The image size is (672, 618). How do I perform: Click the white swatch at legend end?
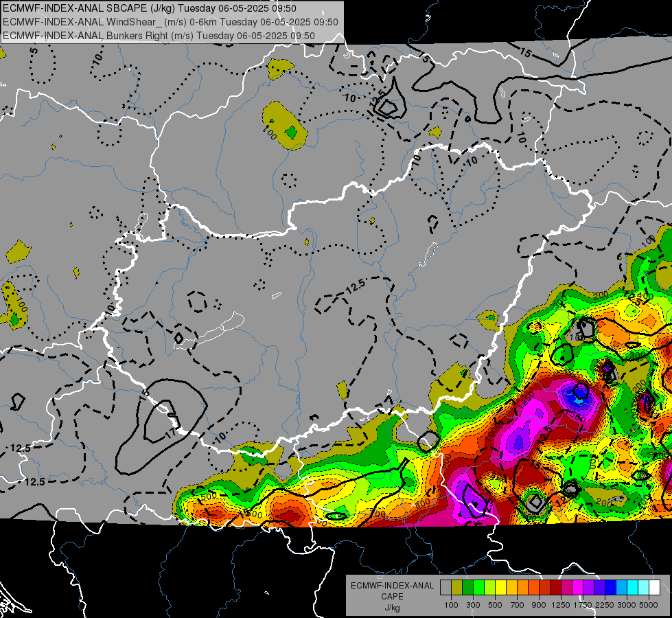[655, 588]
